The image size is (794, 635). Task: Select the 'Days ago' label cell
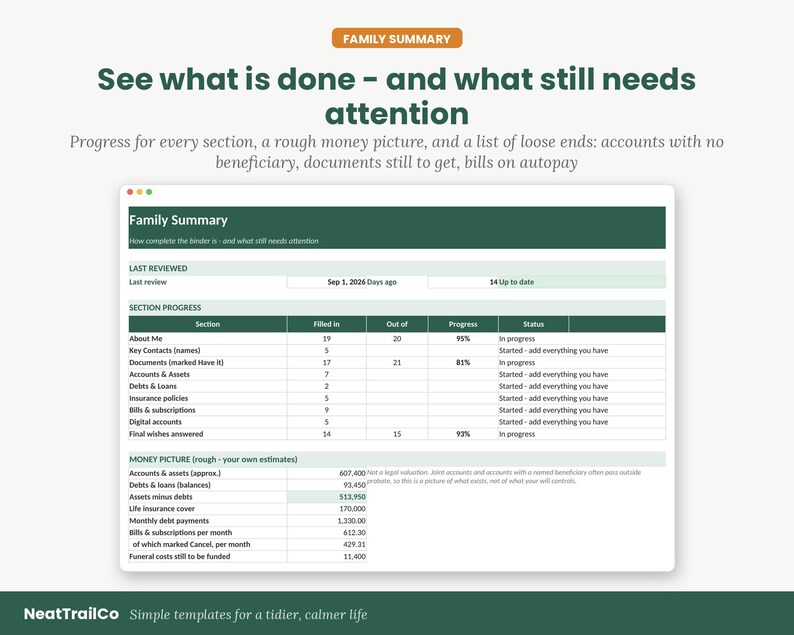397,282
